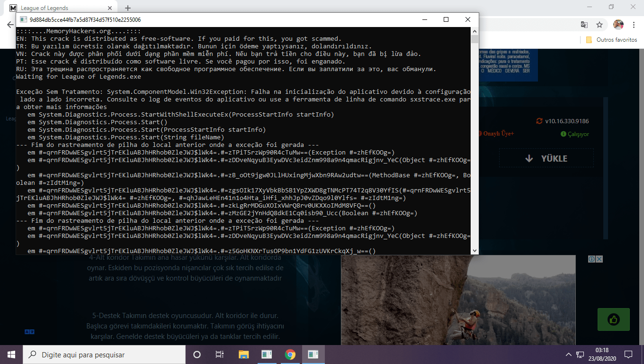Click the version text v10.16.330.9186

[x=567, y=121]
